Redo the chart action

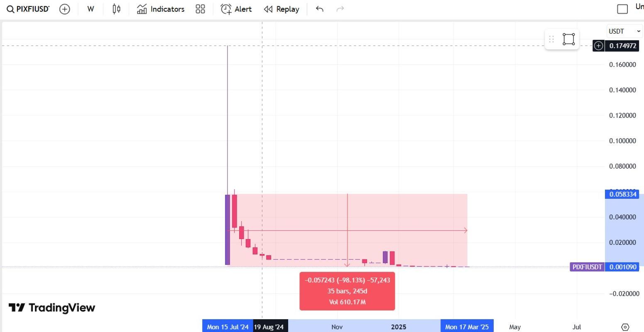pos(340,9)
